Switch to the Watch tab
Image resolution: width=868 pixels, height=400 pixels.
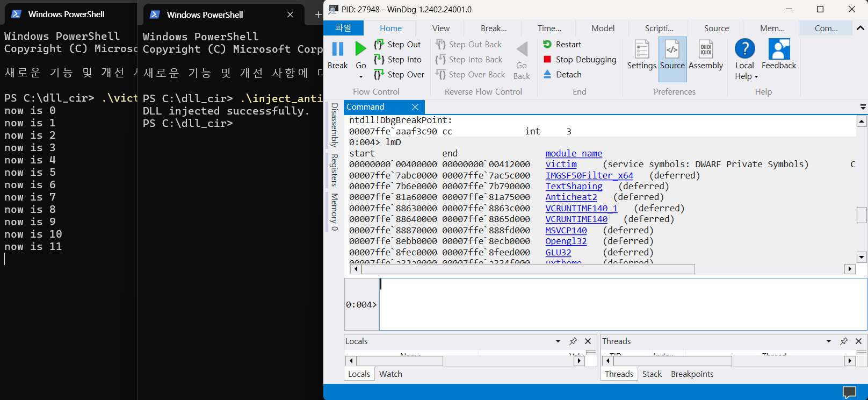coord(390,374)
